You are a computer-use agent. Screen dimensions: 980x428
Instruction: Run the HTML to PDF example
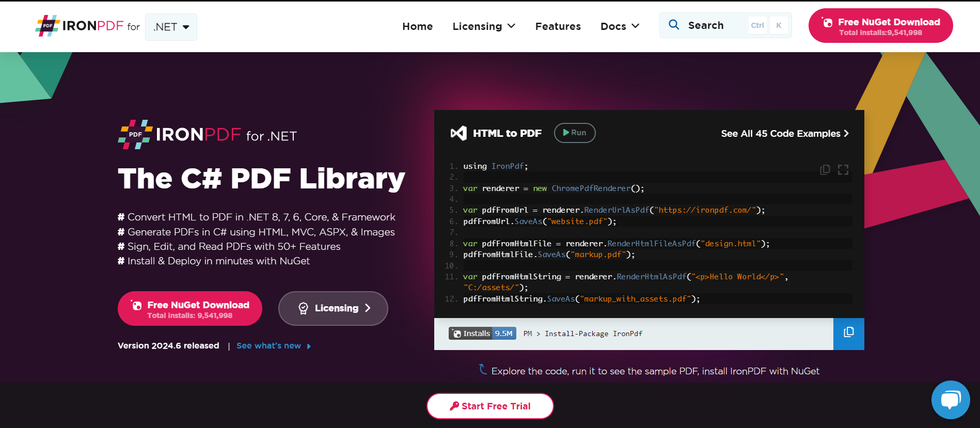pos(575,133)
